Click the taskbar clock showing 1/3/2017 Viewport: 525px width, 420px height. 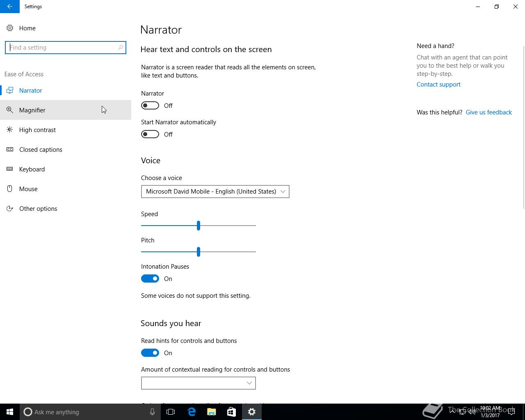click(490, 412)
